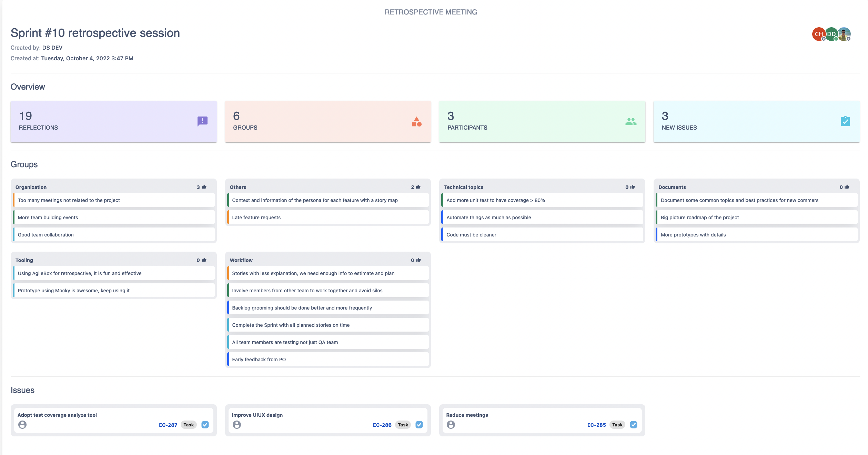Open issue link EC-285
Screen dimensions: 868x455
pos(597,425)
